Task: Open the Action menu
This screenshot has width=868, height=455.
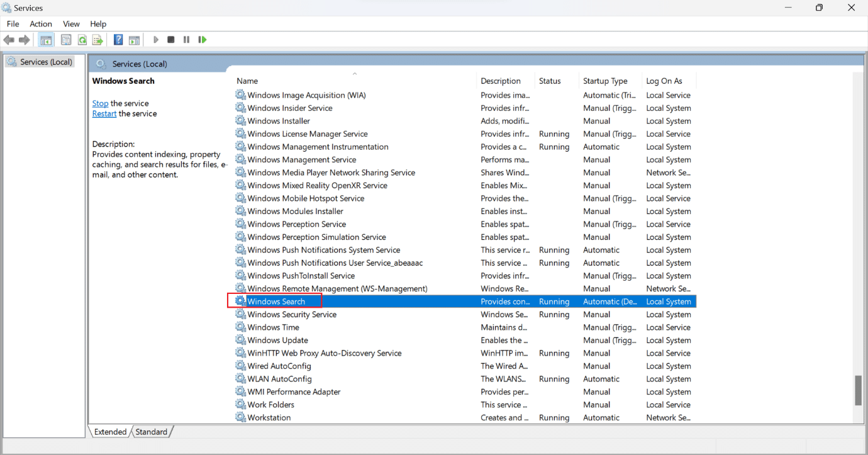Action: [41, 24]
